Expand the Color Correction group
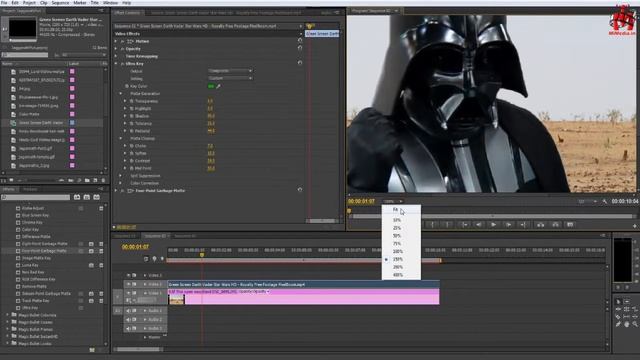This screenshot has width=640, height=360. [x=121, y=183]
